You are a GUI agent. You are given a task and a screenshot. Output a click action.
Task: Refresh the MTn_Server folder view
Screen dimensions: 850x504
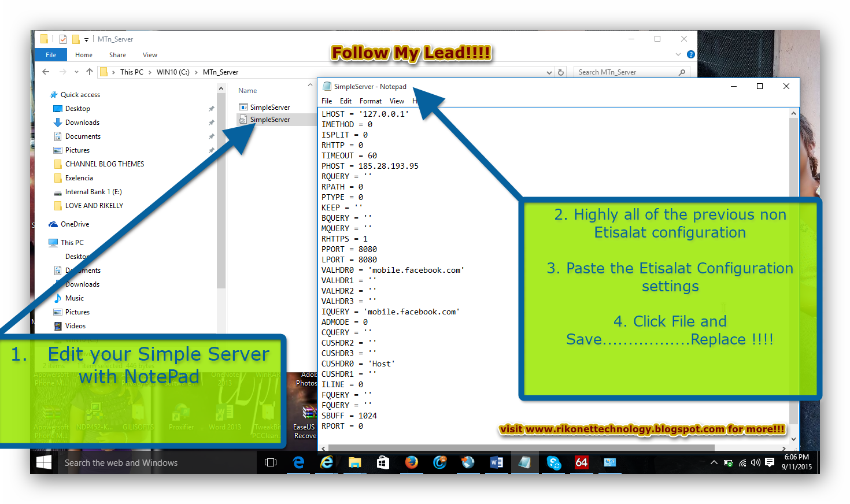click(x=560, y=72)
